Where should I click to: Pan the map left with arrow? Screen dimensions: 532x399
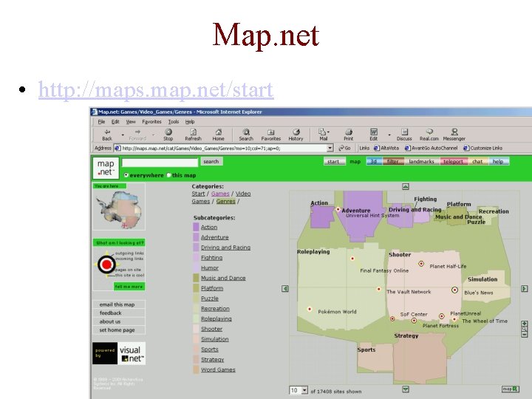pos(285,288)
